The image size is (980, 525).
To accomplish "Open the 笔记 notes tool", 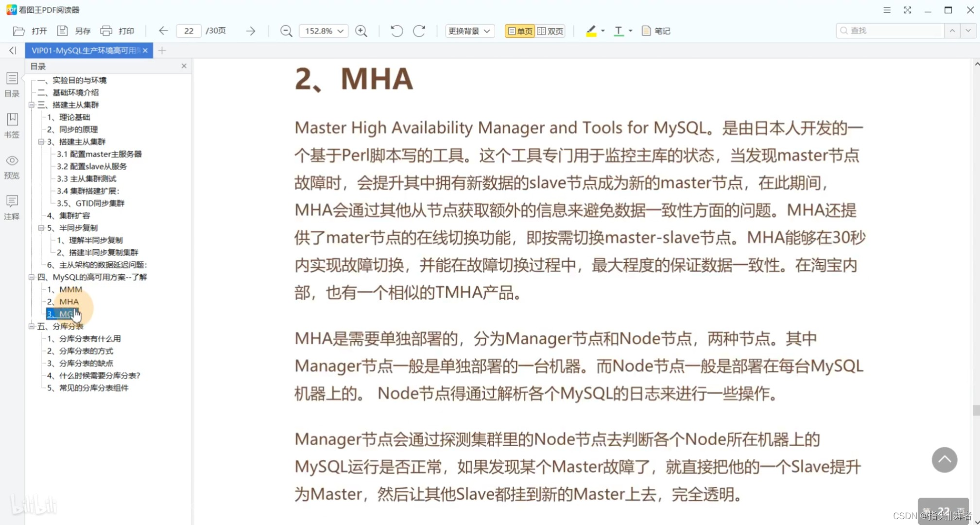I will (656, 31).
